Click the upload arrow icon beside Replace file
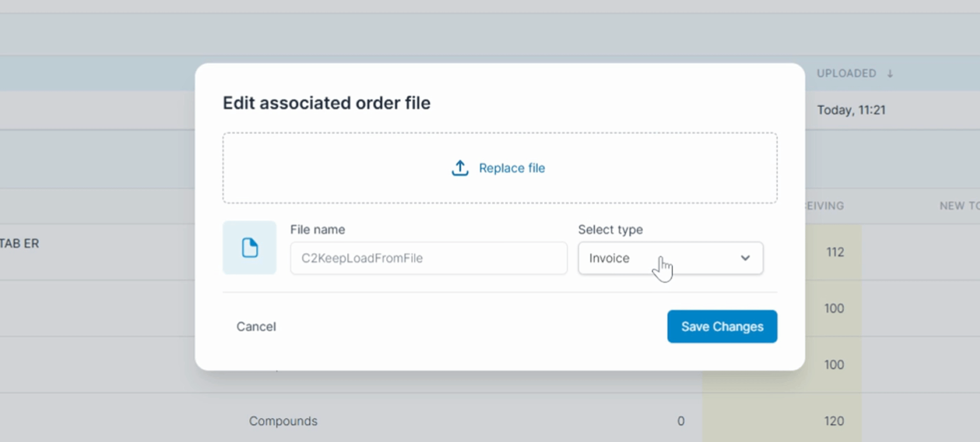 click(460, 168)
